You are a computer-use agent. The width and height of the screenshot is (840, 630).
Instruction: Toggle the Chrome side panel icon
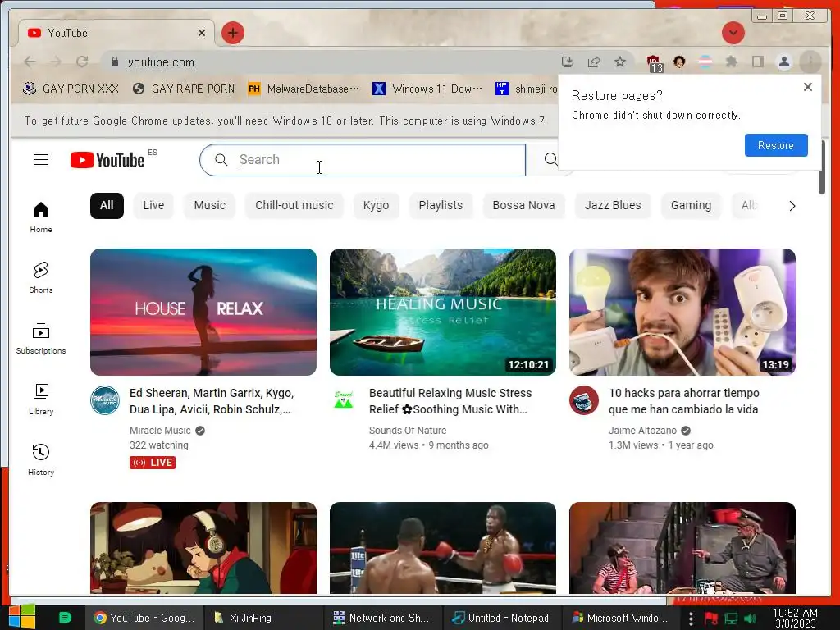pos(757,62)
